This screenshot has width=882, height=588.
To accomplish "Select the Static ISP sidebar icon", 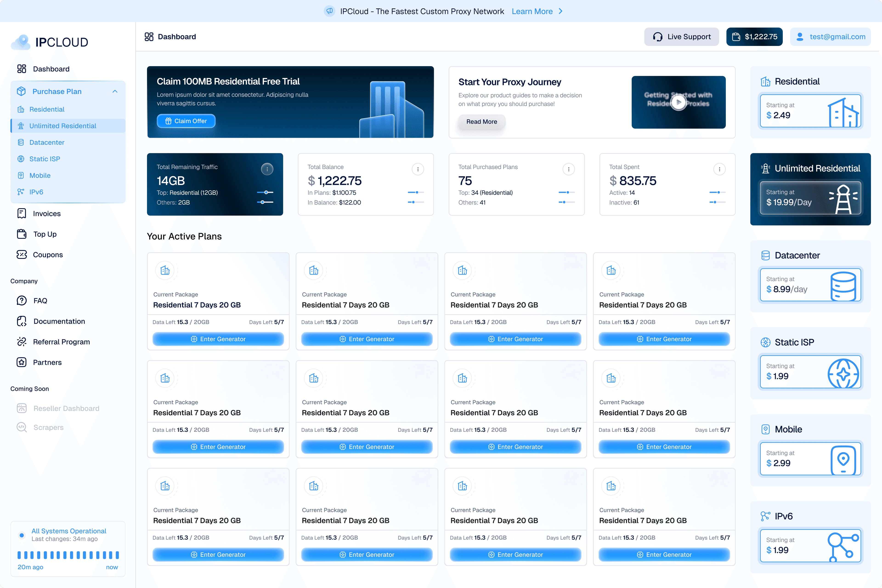I will point(21,159).
